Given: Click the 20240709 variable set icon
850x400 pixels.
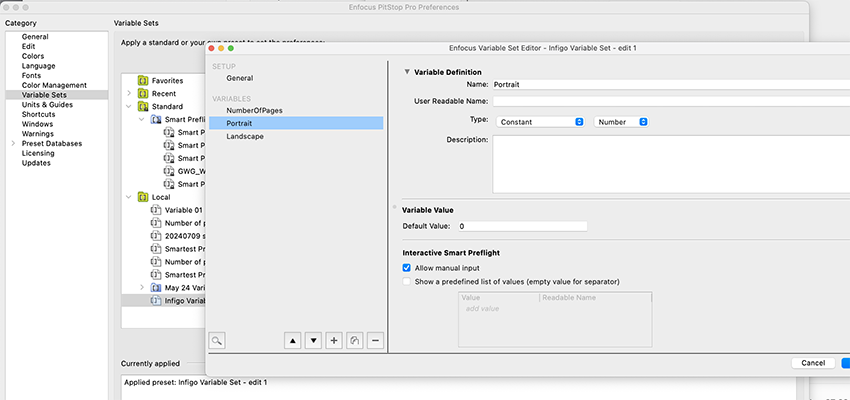Looking at the screenshot, I should pyautogui.click(x=156, y=236).
